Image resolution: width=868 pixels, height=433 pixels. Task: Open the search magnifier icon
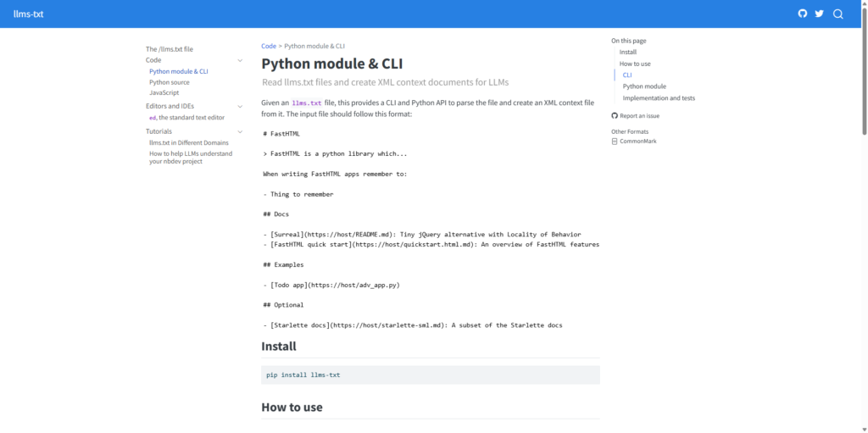[838, 14]
